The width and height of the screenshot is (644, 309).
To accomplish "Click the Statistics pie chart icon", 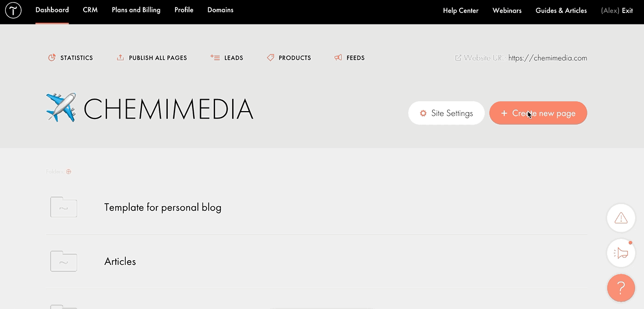I will 52,58.
